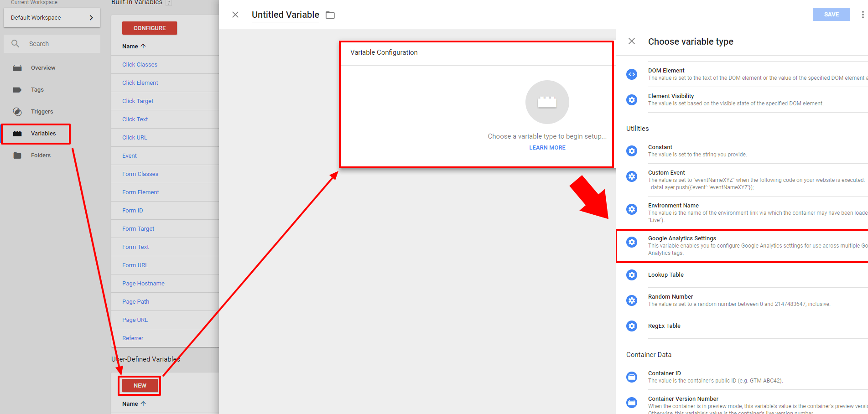Select Variables in the left navigation

point(43,134)
